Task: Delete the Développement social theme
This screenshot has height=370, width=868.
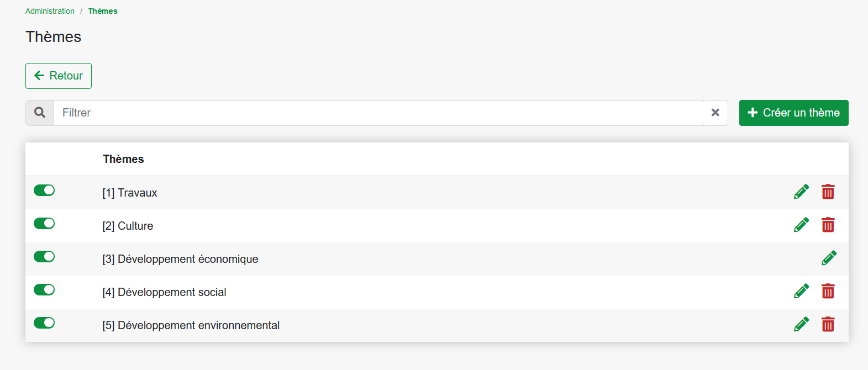Action: pos(828,291)
